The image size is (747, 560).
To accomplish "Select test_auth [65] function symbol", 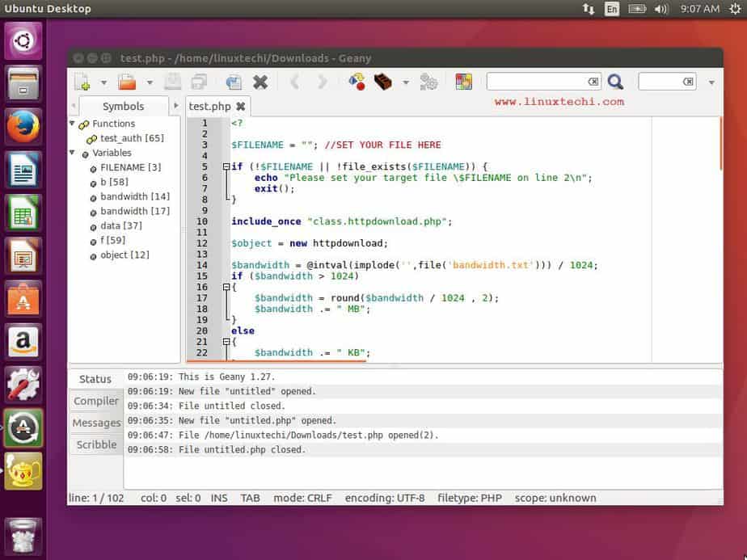I will (x=132, y=138).
